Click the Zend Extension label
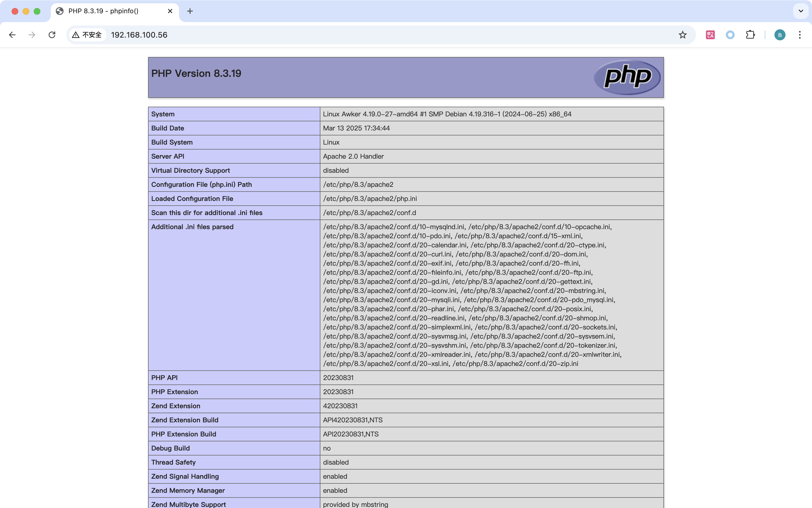This screenshot has height=508, width=812. pyautogui.click(x=176, y=406)
